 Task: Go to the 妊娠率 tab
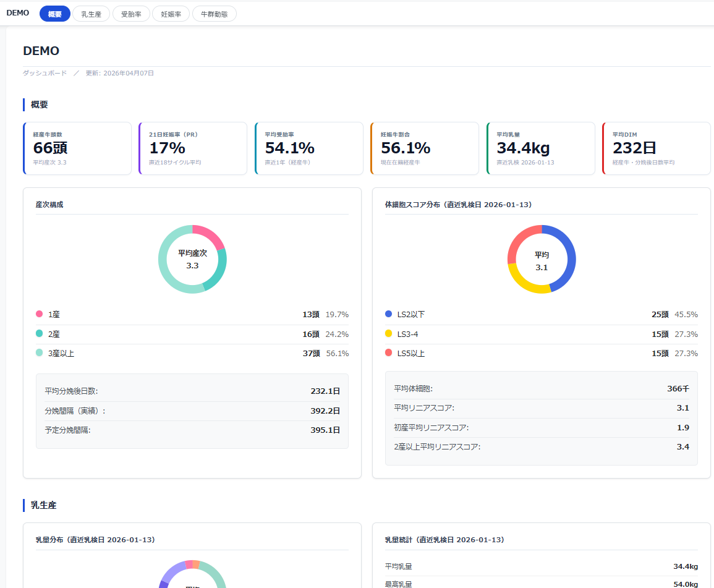pos(171,14)
